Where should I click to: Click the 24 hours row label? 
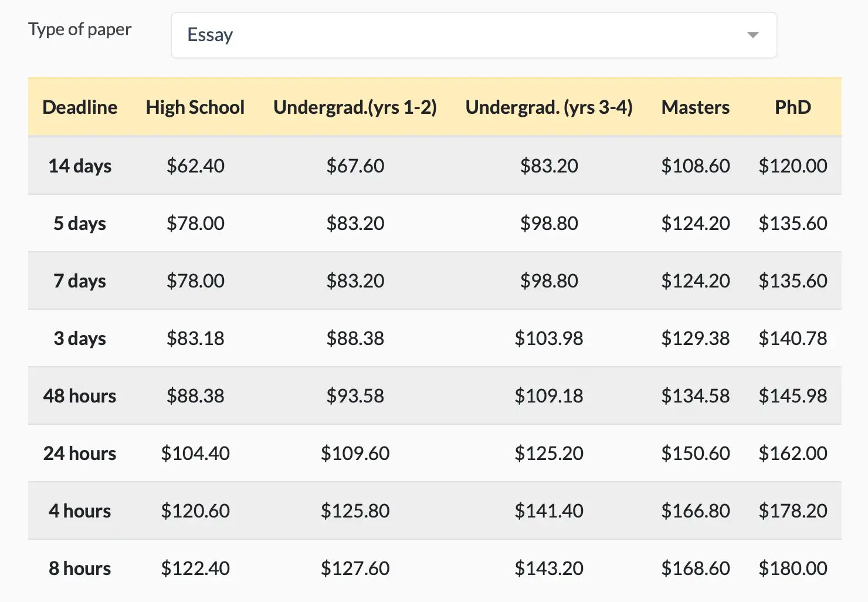click(80, 453)
